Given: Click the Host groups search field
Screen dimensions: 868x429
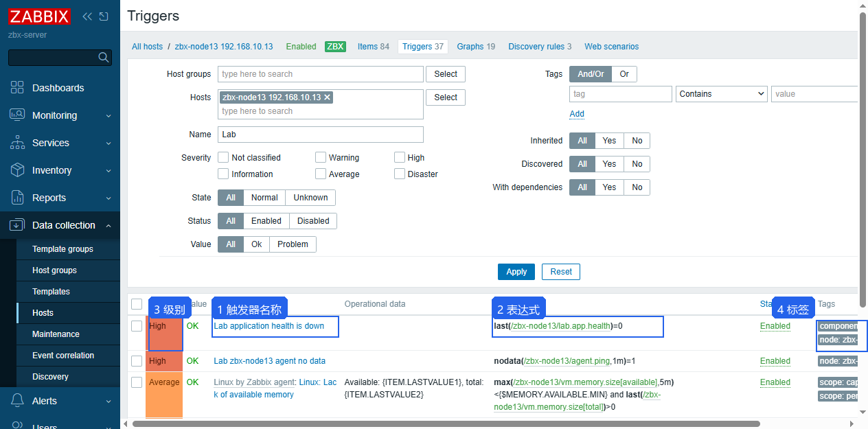Looking at the screenshot, I should 321,74.
